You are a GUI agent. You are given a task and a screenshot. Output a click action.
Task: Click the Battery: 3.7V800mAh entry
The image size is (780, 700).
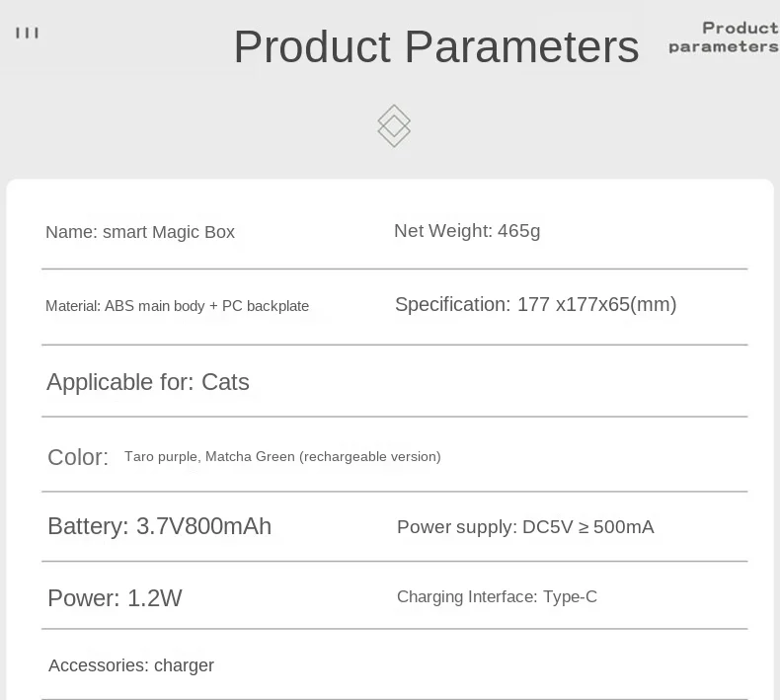159,526
